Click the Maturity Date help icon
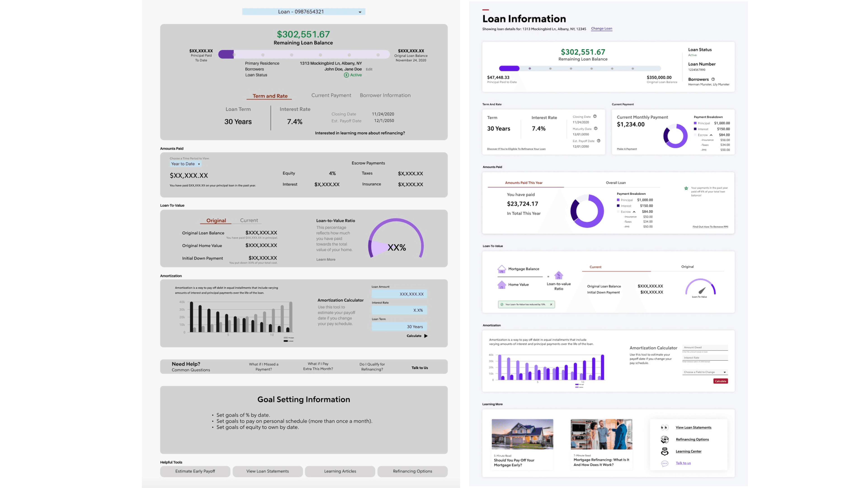868x488 pixels. click(x=596, y=129)
